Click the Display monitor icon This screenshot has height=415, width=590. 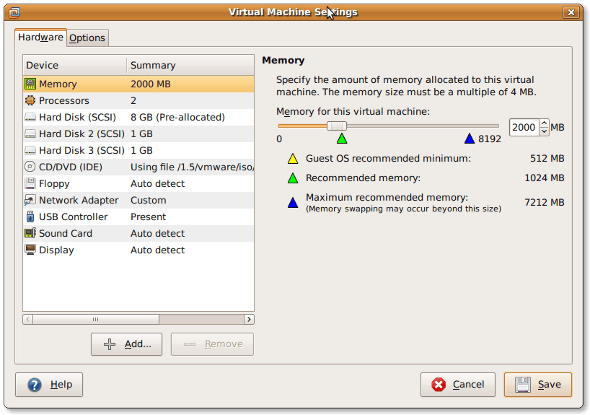pyautogui.click(x=30, y=249)
